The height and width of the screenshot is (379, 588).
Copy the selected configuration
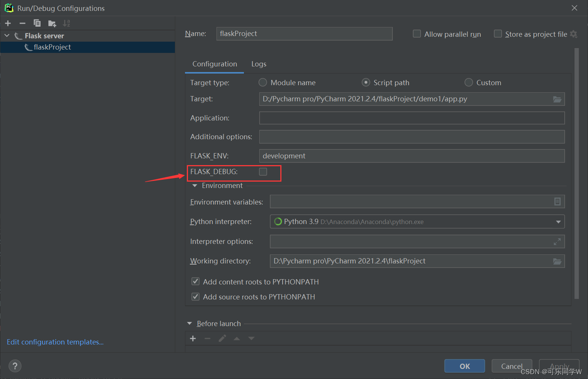click(37, 23)
